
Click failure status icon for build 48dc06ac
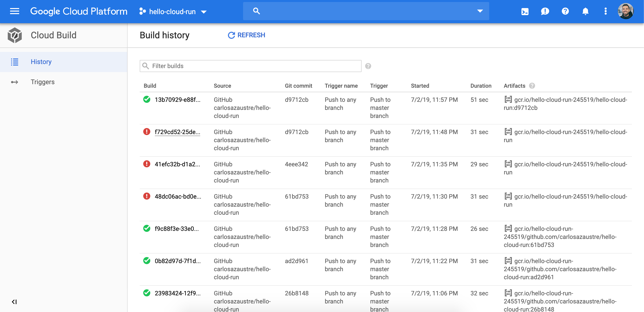[147, 196]
